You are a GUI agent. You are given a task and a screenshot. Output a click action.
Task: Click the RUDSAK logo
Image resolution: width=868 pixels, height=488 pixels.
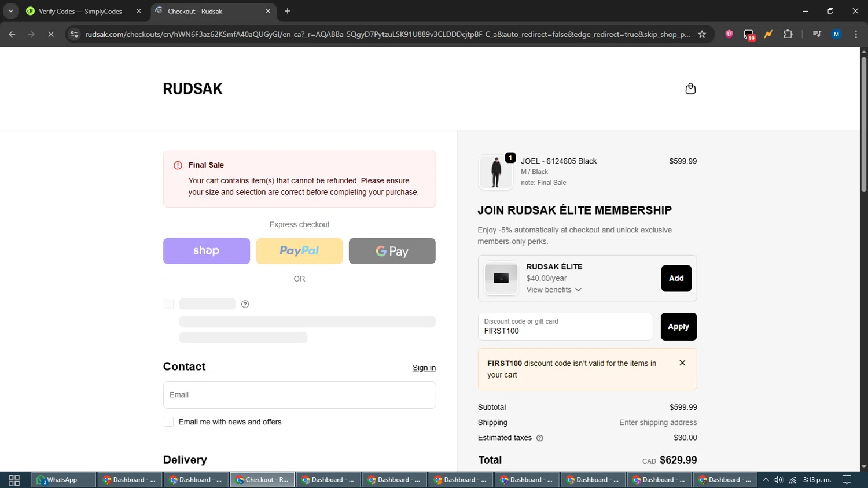coord(193,88)
